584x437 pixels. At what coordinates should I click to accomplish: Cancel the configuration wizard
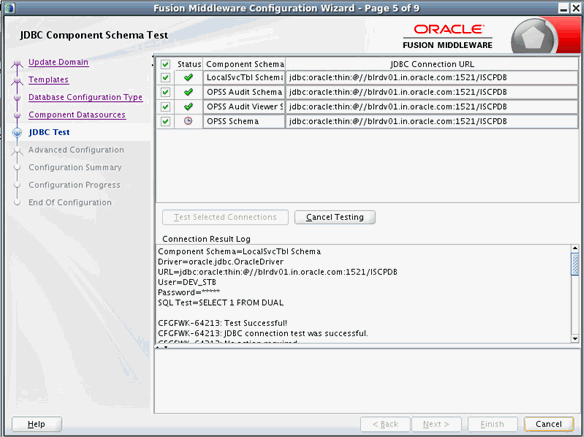point(549,424)
